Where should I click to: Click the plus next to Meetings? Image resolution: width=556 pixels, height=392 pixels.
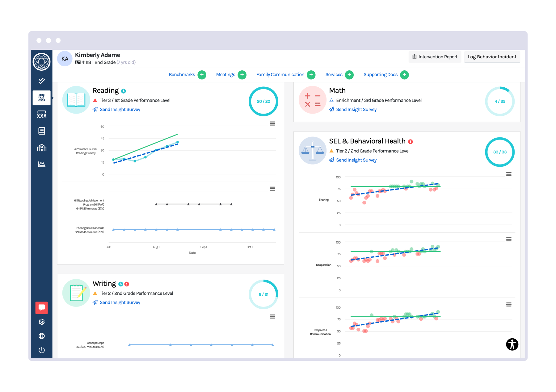click(x=242, y=75)
